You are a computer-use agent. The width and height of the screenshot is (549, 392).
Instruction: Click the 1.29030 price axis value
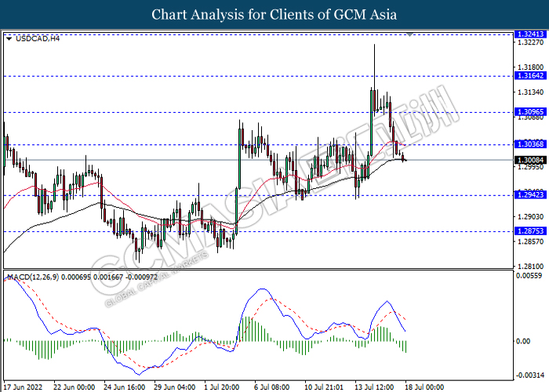[x=530, y=216]
